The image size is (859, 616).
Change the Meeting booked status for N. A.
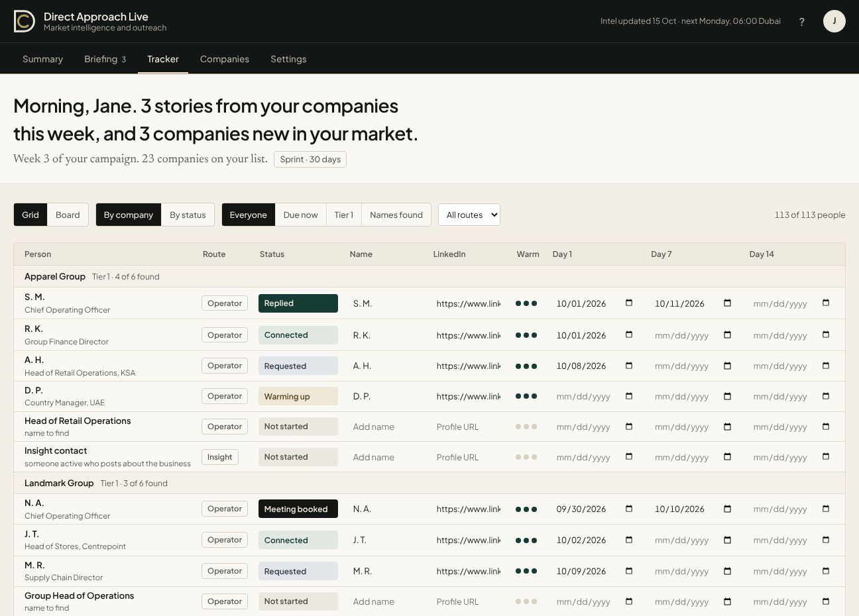pos(298,509)
